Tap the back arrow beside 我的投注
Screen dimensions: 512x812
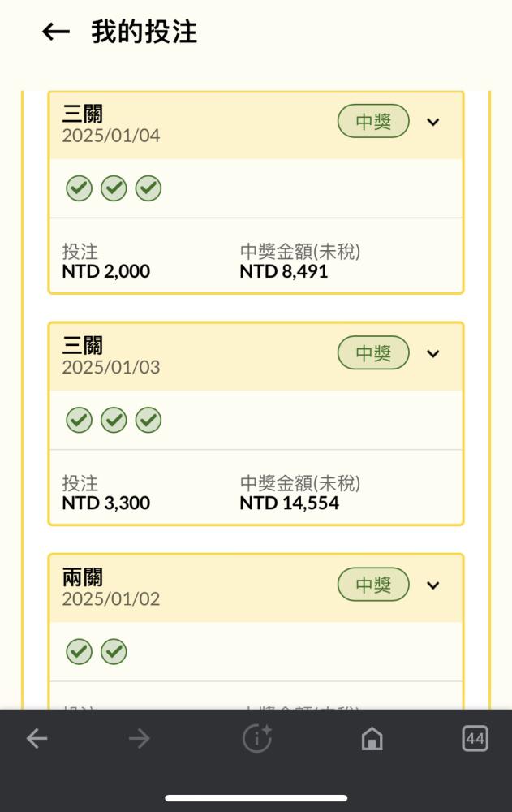pos(56,32)
